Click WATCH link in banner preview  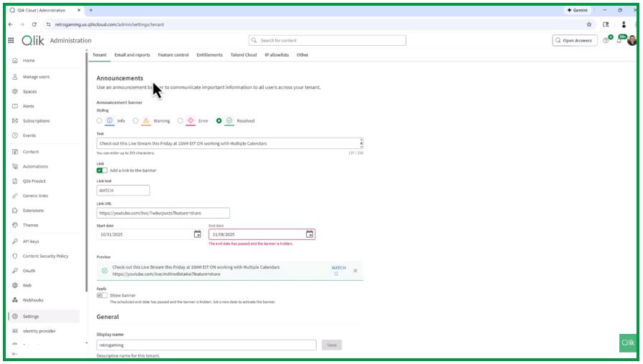tap(338, 268)
